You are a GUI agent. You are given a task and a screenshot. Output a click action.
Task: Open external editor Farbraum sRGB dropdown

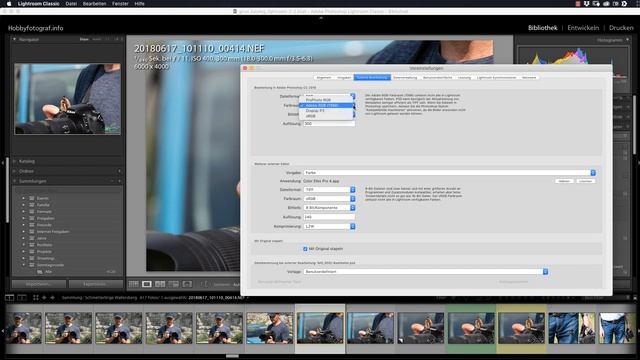point(329,199)
